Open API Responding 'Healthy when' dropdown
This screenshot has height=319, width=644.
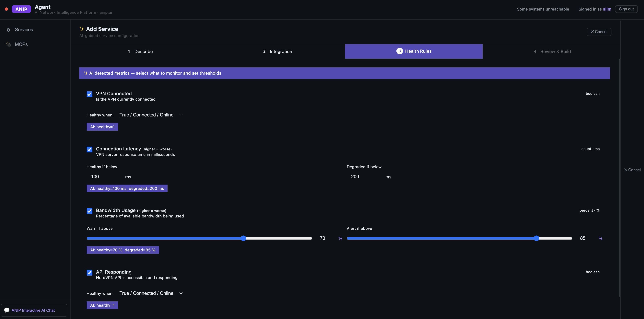(x=151, y=293)
